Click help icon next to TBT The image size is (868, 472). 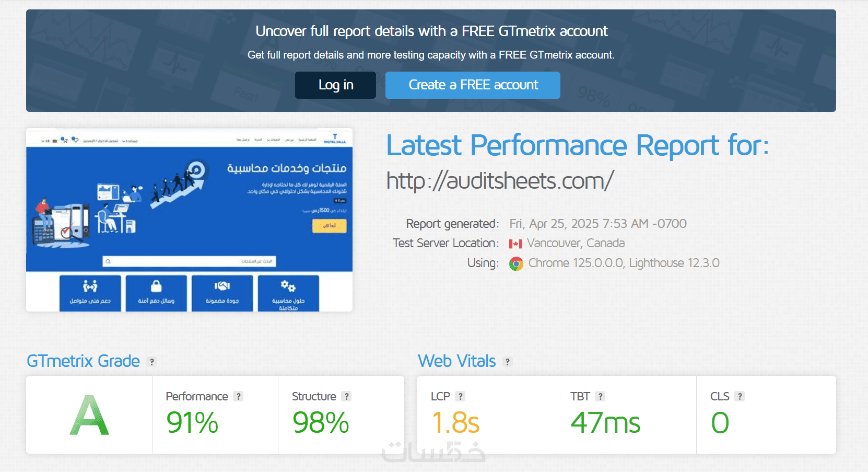point(601,396)
